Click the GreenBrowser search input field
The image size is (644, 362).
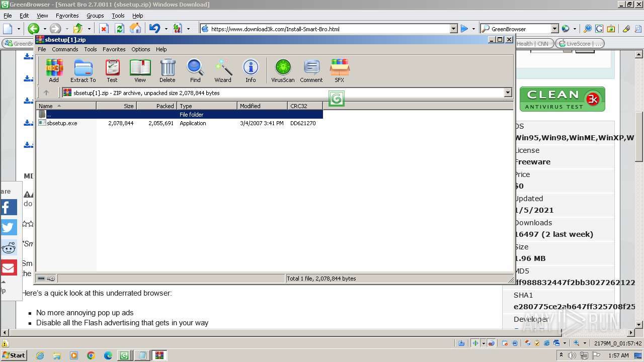[520, 29]
